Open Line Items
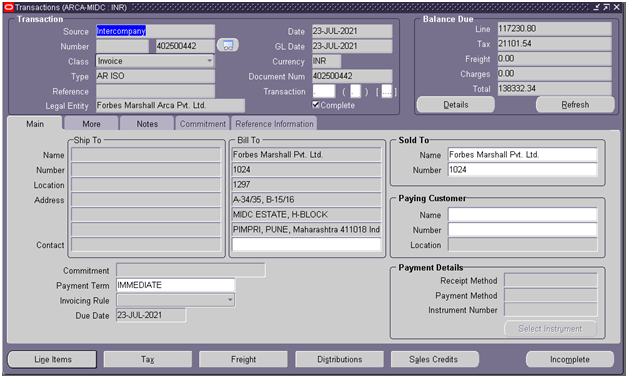Screen dimensions: 628x378 pyautogui.click(x=52, y=359)
